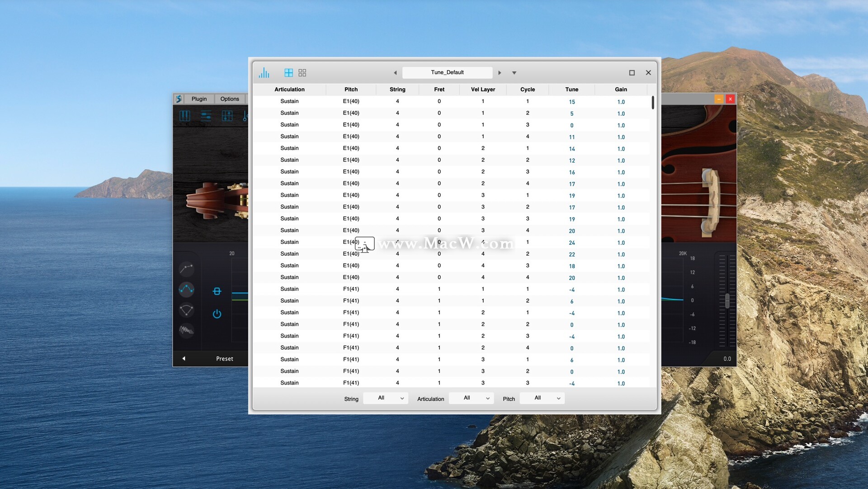
Task: Open the String filter dropdown
Action: click(386, 398)
